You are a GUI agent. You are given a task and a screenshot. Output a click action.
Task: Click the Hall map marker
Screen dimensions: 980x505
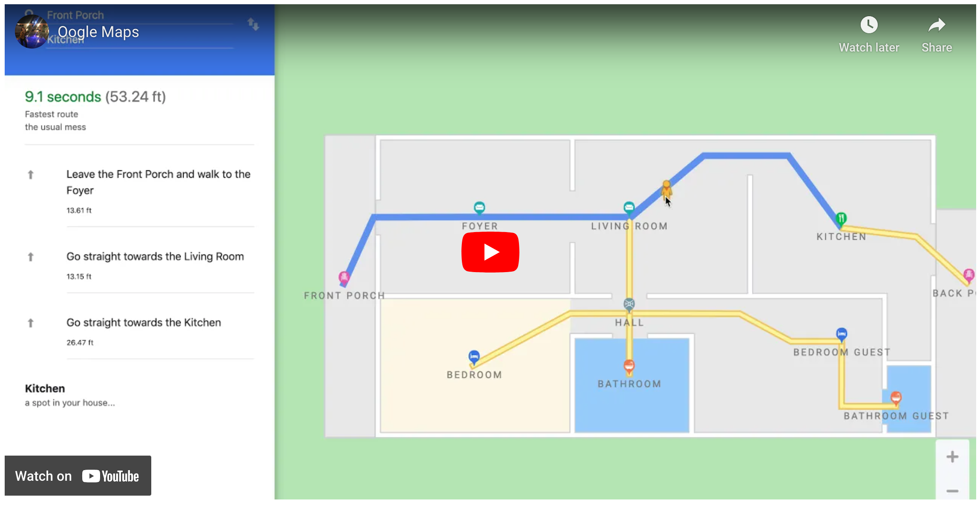pyautogui.click(x=629, y=304)
